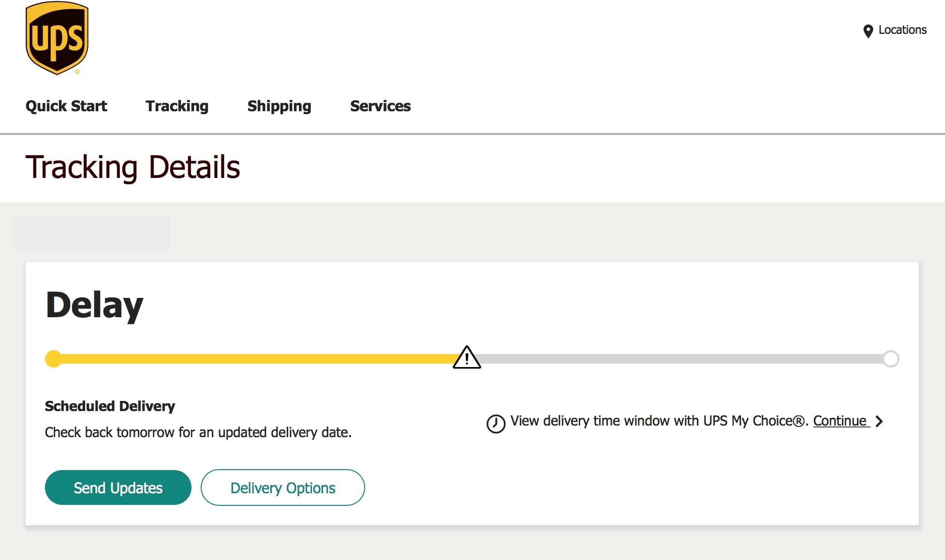The width and height of the screenshot is (945, 560).
Task: Open the Tracking menu
Action: [x=177, y=106]
